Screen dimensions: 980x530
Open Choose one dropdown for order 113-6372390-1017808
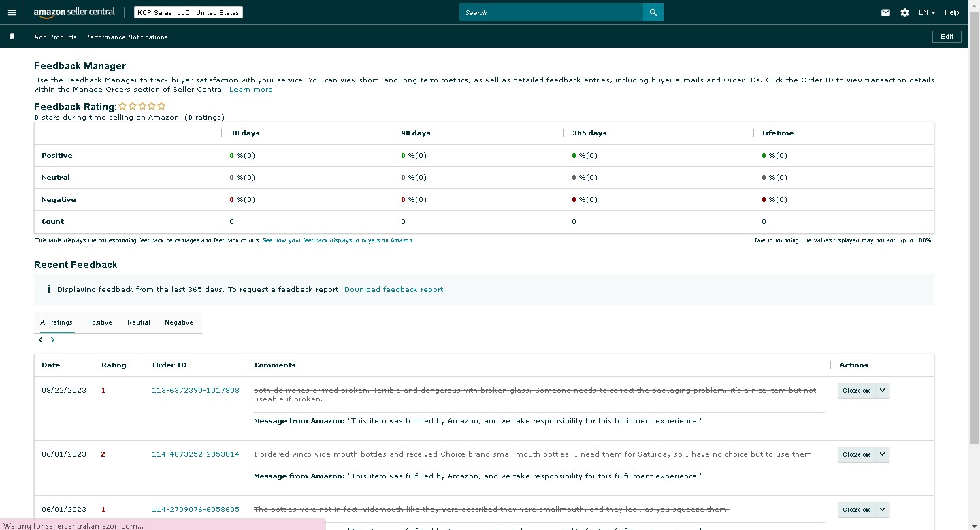[864, 391]
